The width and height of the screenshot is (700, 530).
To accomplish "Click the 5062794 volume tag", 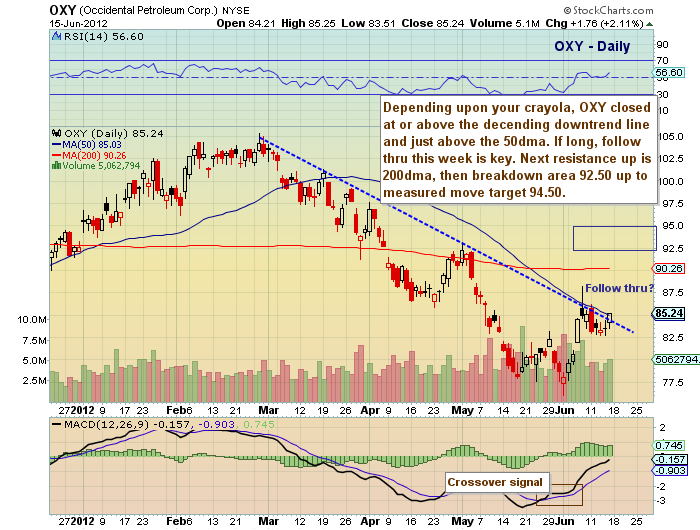I will tap(676, 359).
